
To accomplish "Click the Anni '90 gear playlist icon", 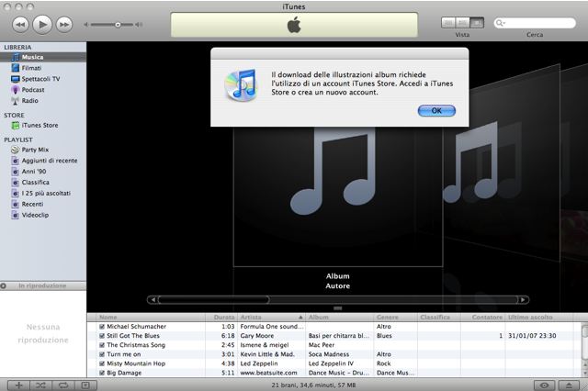I will 16,172.
